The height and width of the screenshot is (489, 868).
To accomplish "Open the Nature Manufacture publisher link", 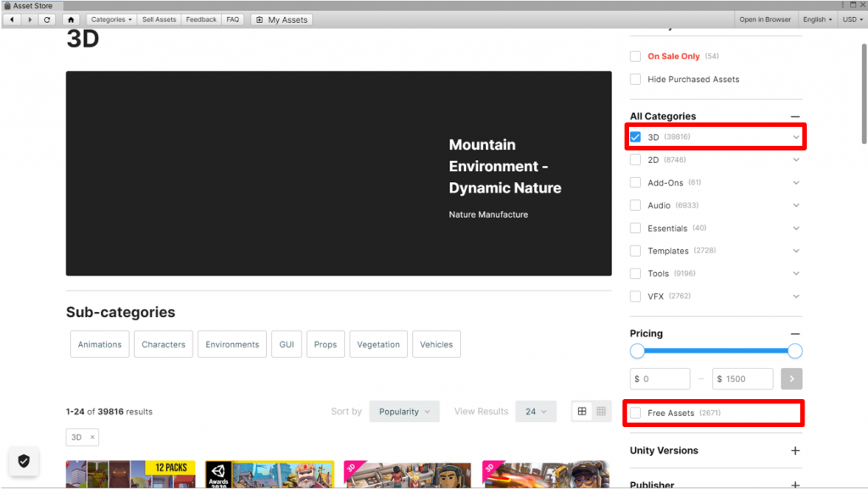I will (x=488, y=214).
